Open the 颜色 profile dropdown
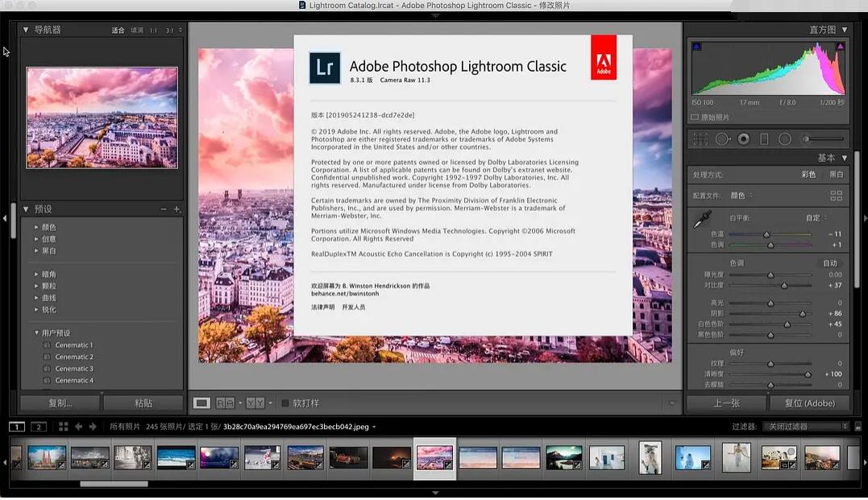 pos(741,196)
